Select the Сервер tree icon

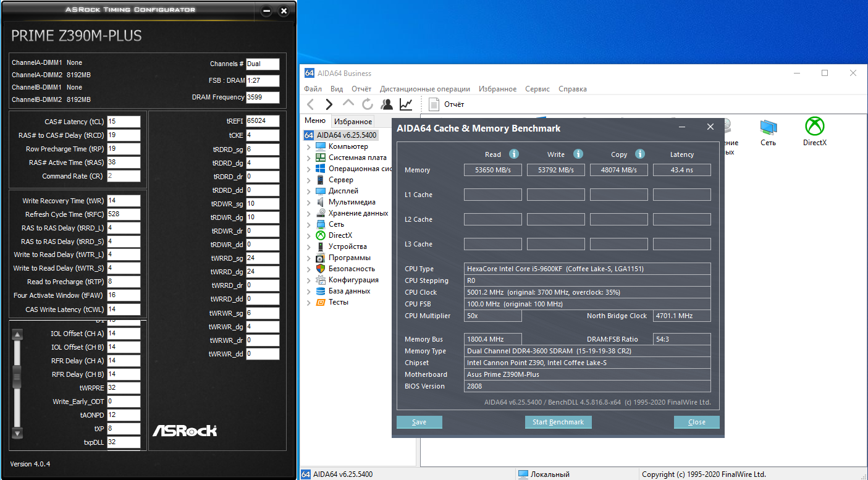coord(320,180)
